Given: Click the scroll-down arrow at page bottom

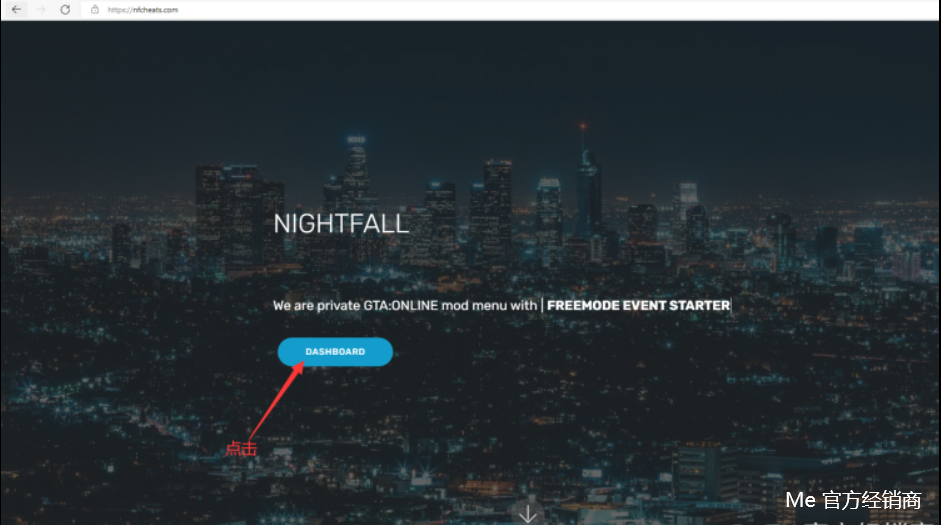Looking at the screenshot, I should pos(528,514).
